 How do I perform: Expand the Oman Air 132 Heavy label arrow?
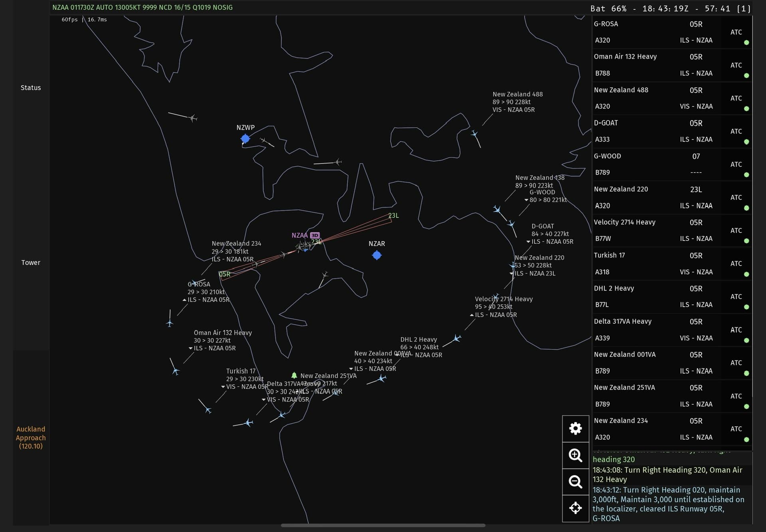[x=191, y=349]
